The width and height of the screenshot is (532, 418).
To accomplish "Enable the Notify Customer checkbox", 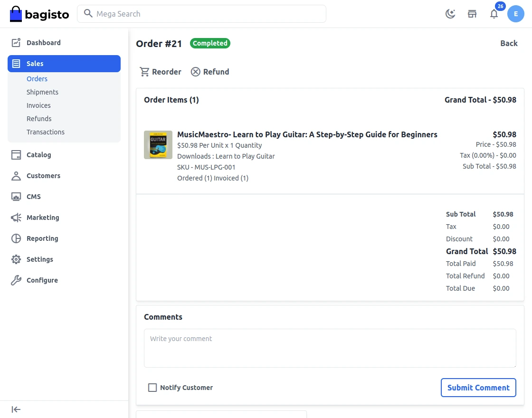I will (x=152, y=388).
